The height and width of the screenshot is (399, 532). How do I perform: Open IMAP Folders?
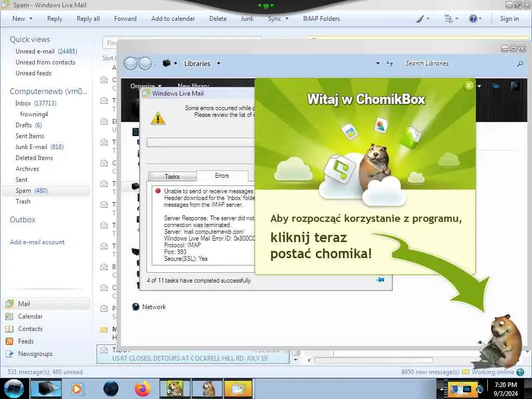pyautogui.click(x=321, y=19)
